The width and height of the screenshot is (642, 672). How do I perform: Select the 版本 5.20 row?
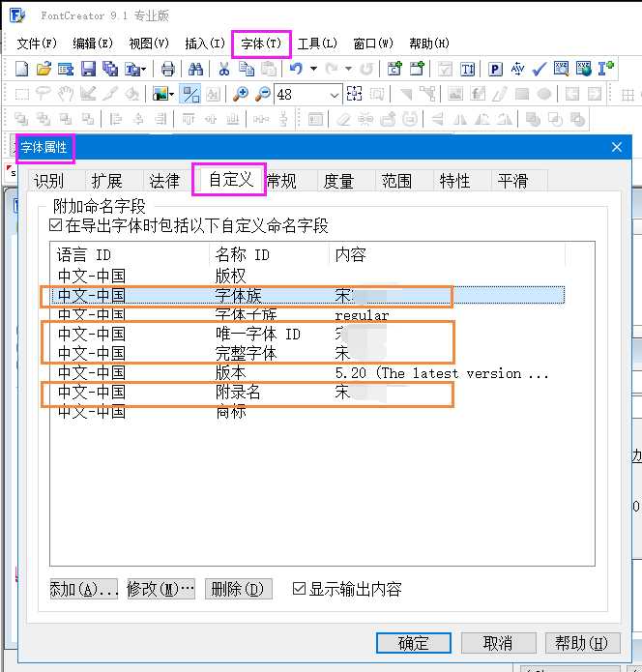[x=307, y=373]
